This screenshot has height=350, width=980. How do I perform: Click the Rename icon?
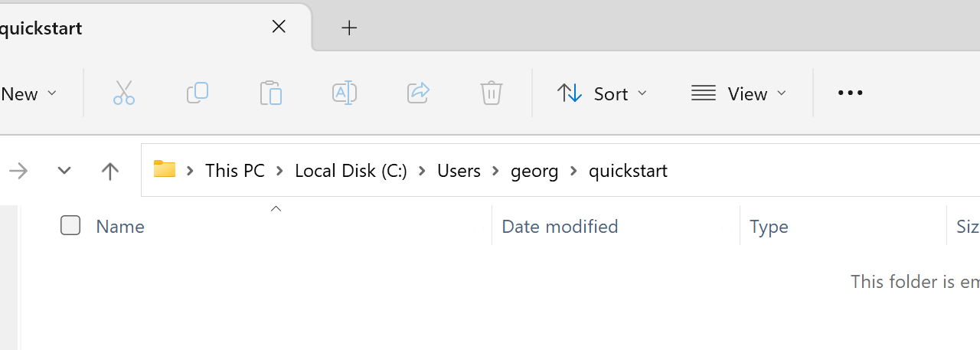tap(344, 93)
